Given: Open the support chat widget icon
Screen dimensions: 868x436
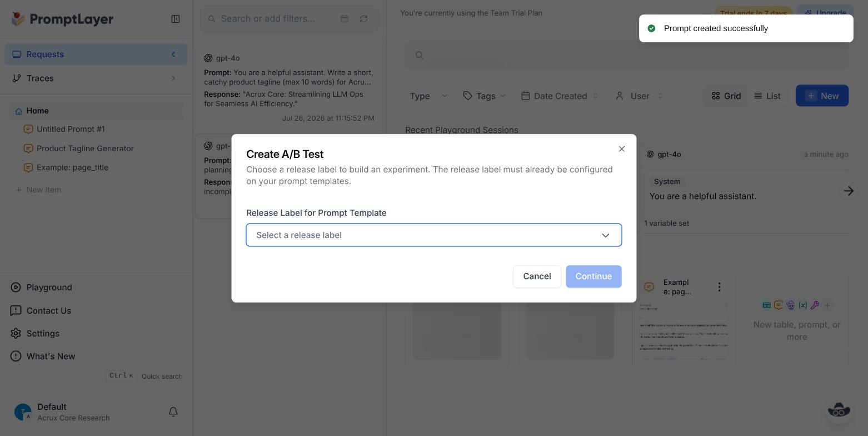Looking at the screenshot, I should pyautogui.click(x=839, y=411).
